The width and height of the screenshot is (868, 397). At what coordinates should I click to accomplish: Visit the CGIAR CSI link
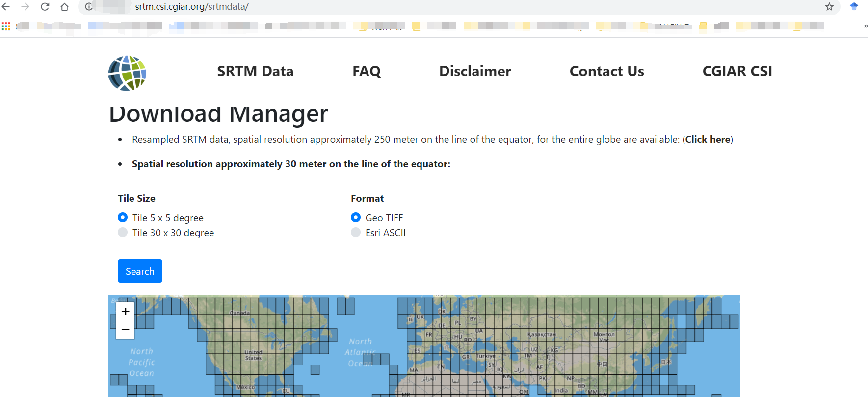pyautogui.click(x=737, y=71)
